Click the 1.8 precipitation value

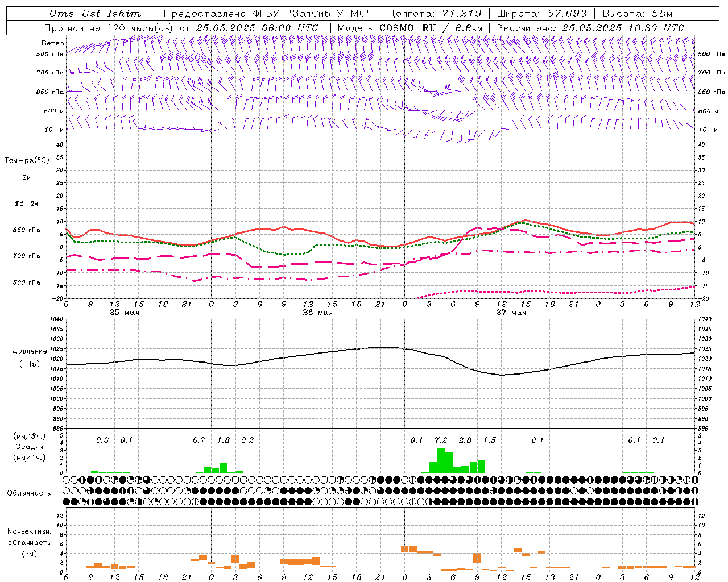[224, 440]
